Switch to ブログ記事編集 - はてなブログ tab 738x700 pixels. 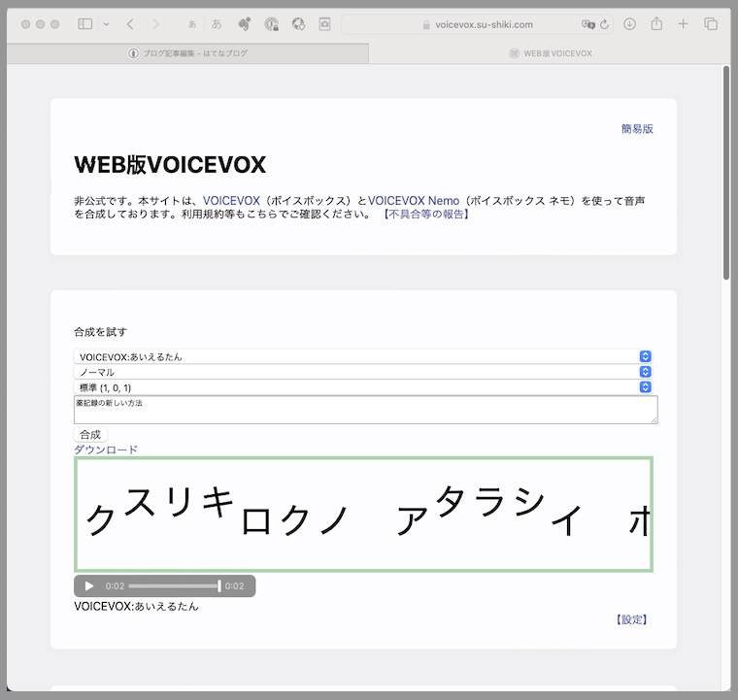[187, 53]
